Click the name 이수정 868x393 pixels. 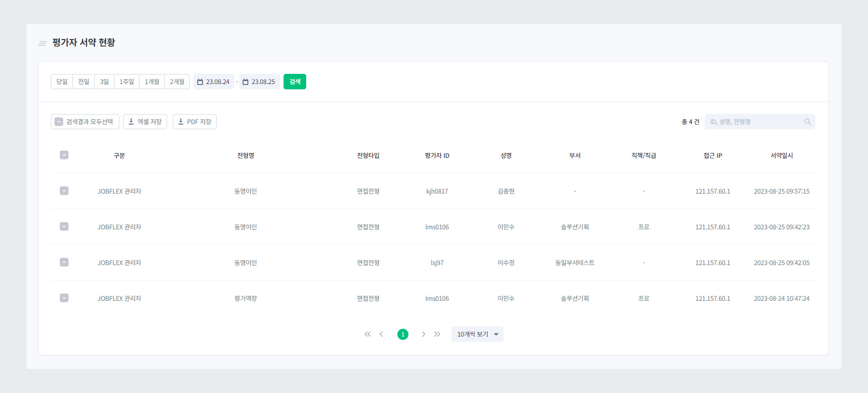tap(506, 263)
